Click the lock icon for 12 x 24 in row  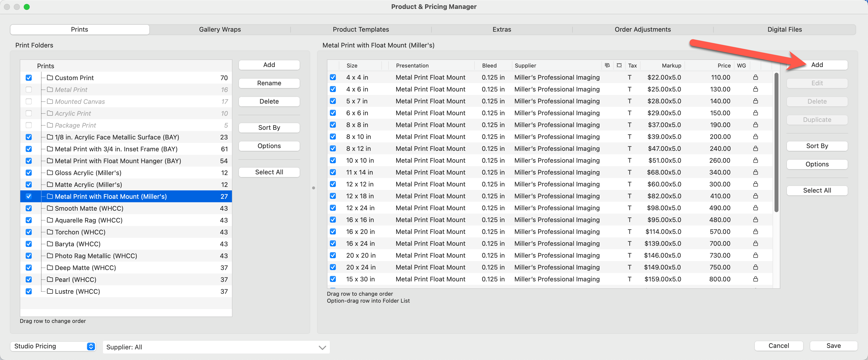point(755,208)
